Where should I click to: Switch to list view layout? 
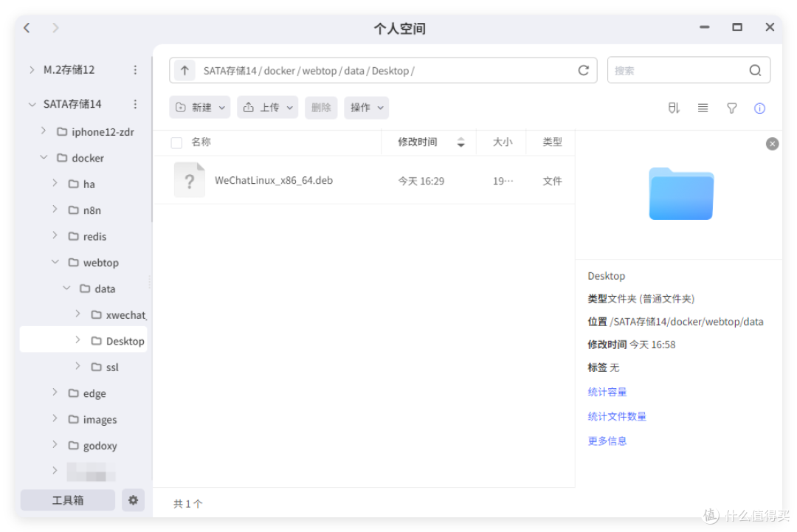click(703, 108)
